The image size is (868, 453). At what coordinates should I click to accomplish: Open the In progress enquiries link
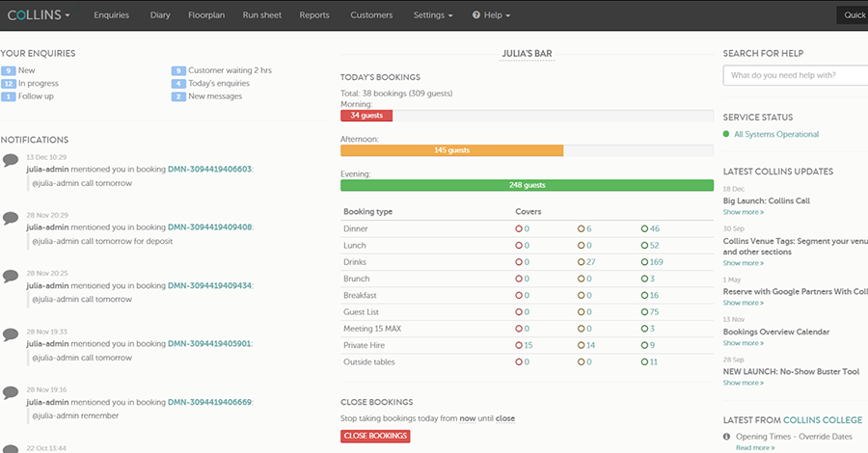point(39,83)
